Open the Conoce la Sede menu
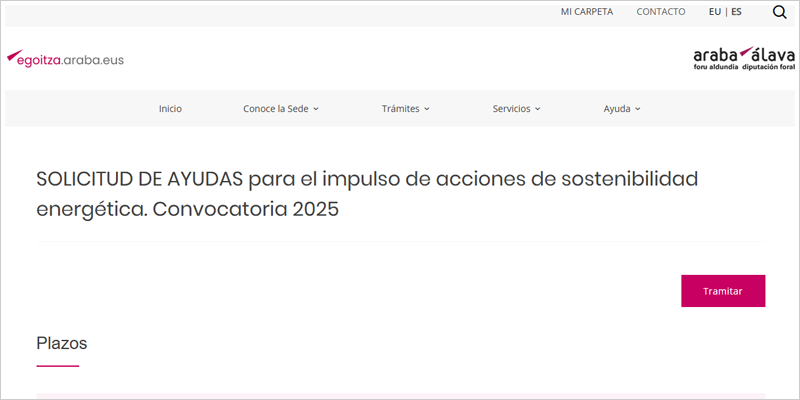Viewport: 800px width, 400px height. (x=281, y=109)
